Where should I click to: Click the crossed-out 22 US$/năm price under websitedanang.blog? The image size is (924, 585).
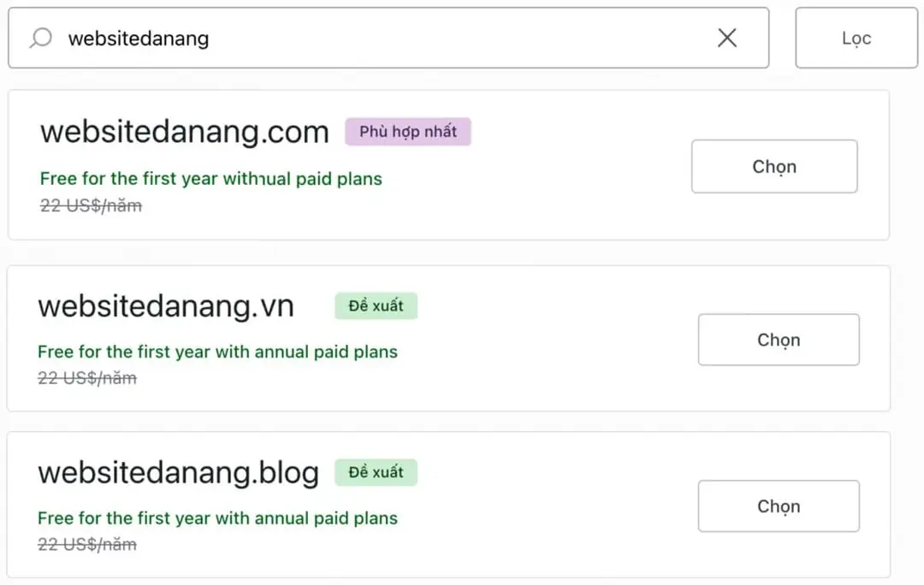point(87,544)
